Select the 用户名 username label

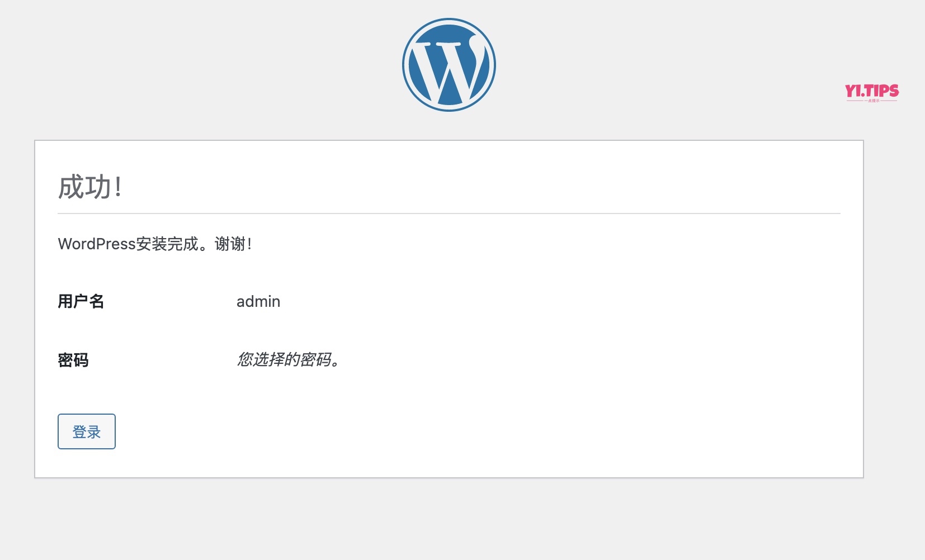[x=81, y=301]
